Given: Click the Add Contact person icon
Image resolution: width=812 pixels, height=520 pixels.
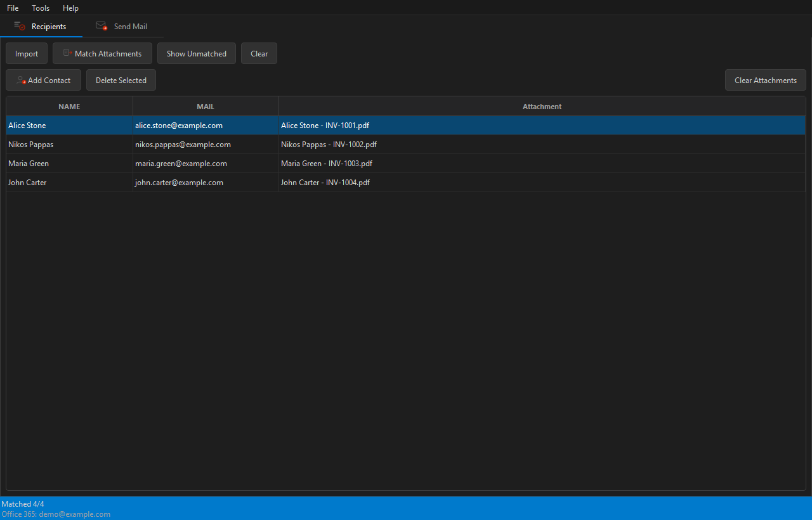Looking at the screenshot, I should point(21,81).
